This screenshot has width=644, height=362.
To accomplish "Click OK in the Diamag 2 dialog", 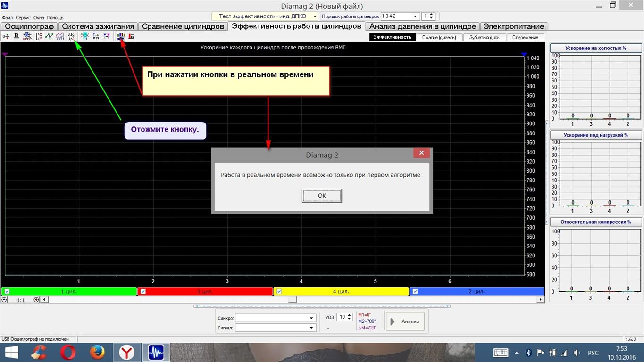I will pos(322,196).
